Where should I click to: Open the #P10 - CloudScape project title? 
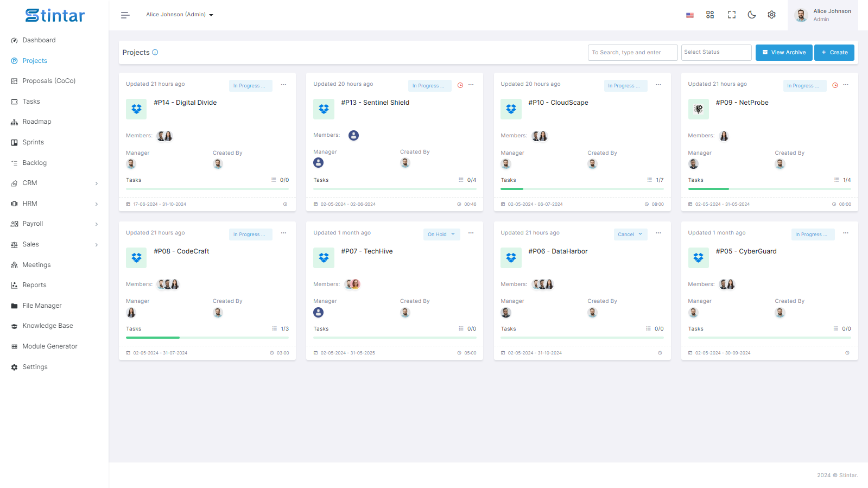(558, 103)
